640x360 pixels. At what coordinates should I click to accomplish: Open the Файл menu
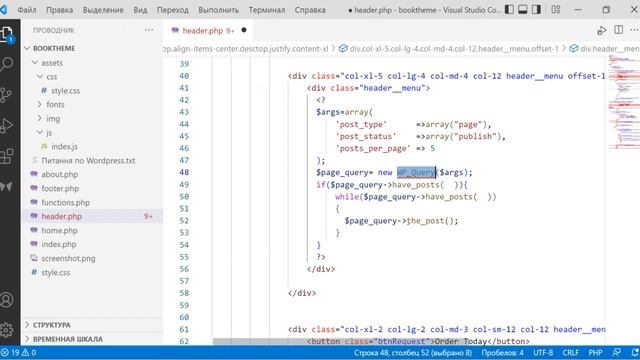(27, 9)
